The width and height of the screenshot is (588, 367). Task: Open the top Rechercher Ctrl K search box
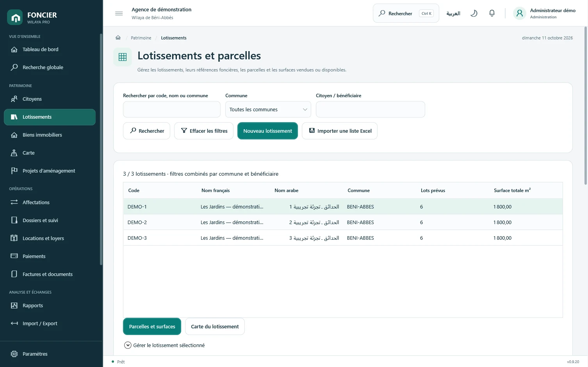coord(406,13)
